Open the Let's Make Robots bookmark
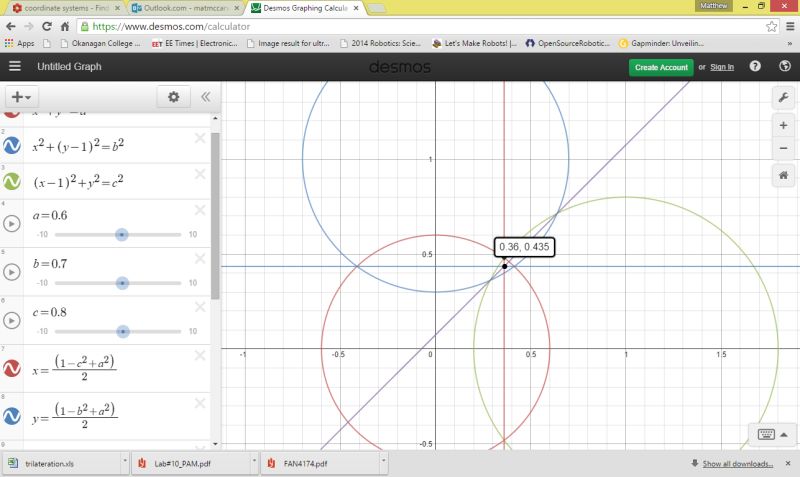The height and width of the screenshot is (477, 800). [474, 43]
